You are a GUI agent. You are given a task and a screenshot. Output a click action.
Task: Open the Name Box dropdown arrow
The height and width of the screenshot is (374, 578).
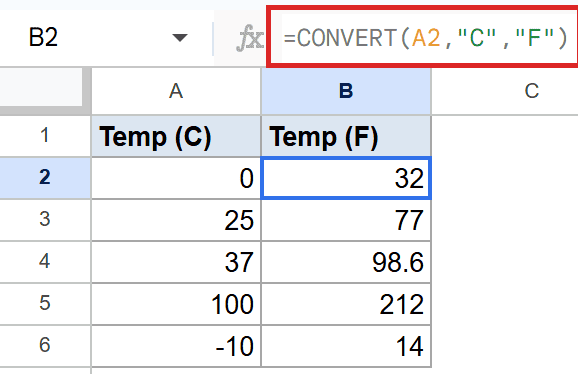(180, 38)
